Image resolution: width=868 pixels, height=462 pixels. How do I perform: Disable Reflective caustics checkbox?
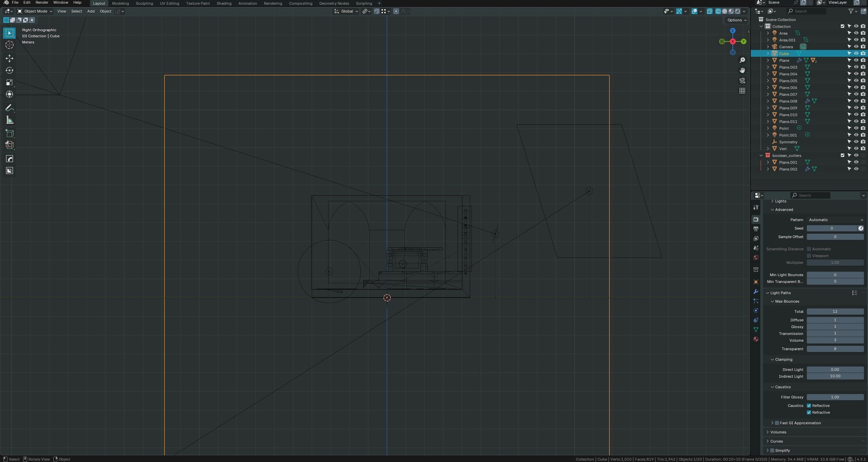[809, 406]
